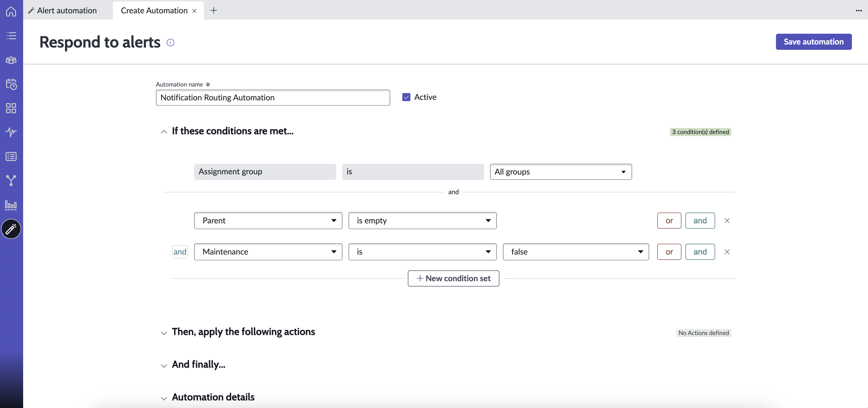
Task: Click the Automation name input field
Action: click(273, 97)
